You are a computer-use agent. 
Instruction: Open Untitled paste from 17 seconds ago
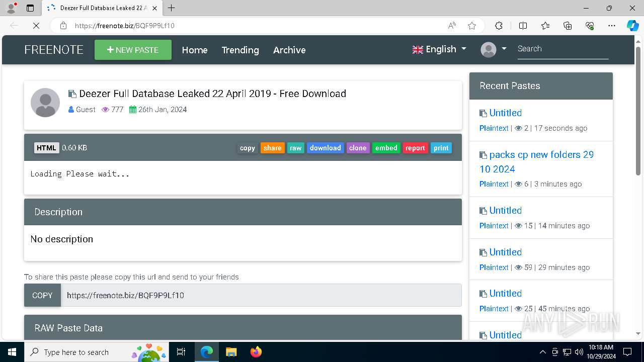(x=506, y=113)
